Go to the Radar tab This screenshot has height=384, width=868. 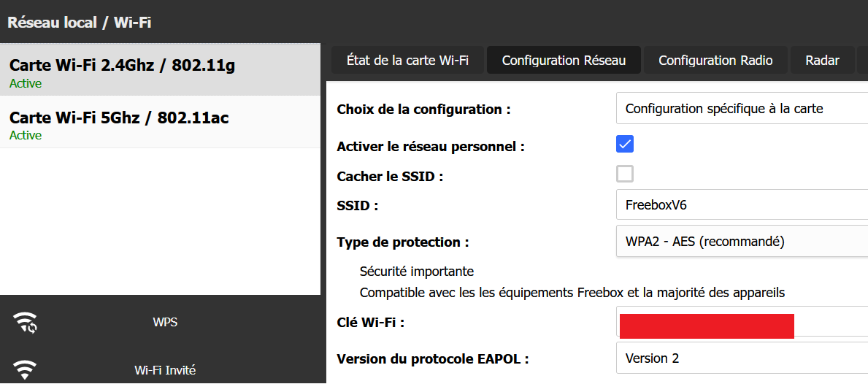[x=822, y=61]
